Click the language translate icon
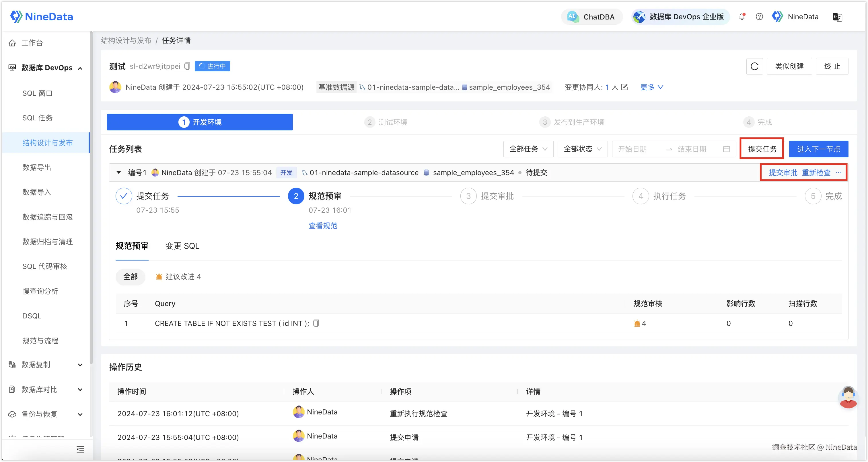This screenshot has height=462, width=868. (x=837, y=17)
